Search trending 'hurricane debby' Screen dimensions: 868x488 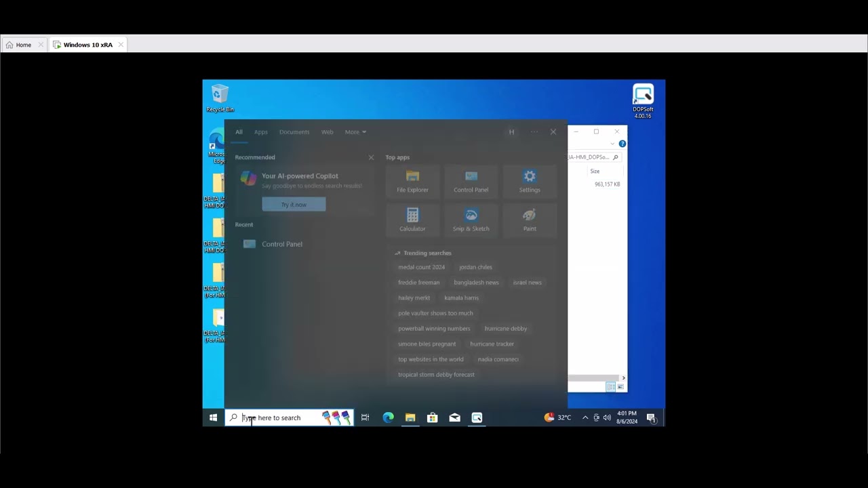point(505,329)
